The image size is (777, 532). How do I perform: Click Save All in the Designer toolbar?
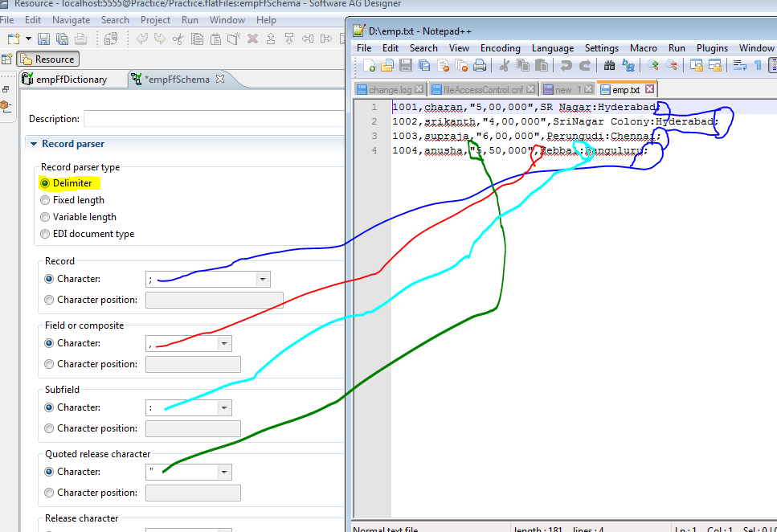point(61,38)
